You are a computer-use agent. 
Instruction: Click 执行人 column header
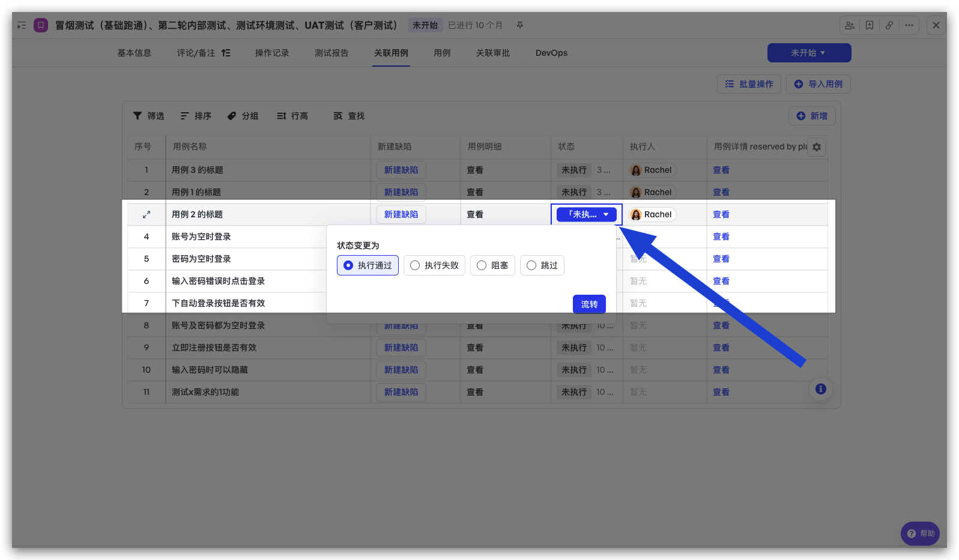pos(664,146)
